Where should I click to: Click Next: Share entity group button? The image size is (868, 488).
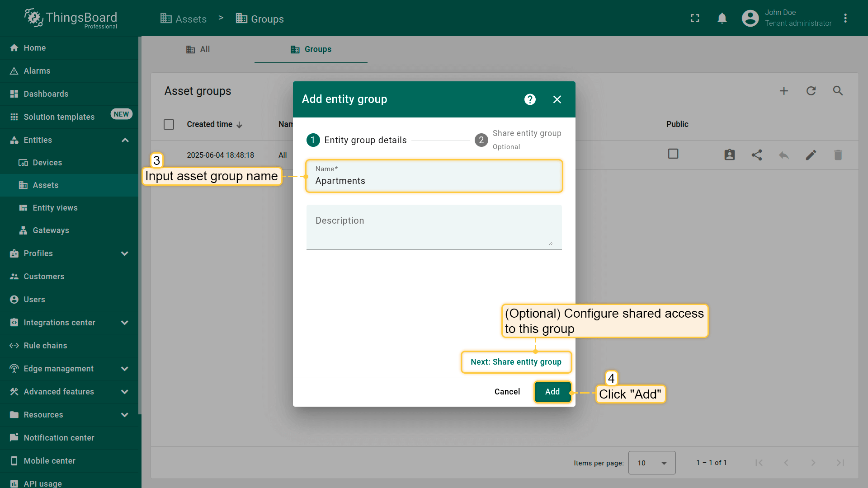516,362
